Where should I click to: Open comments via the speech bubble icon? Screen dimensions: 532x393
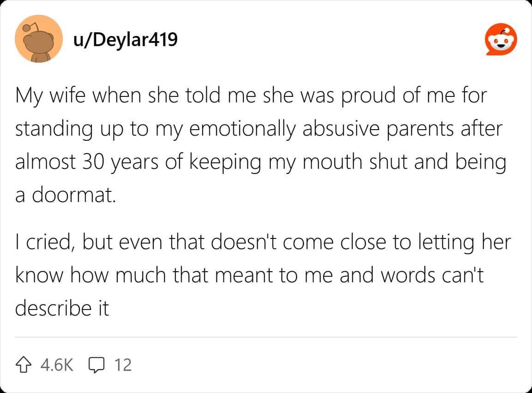coord(97,365)
